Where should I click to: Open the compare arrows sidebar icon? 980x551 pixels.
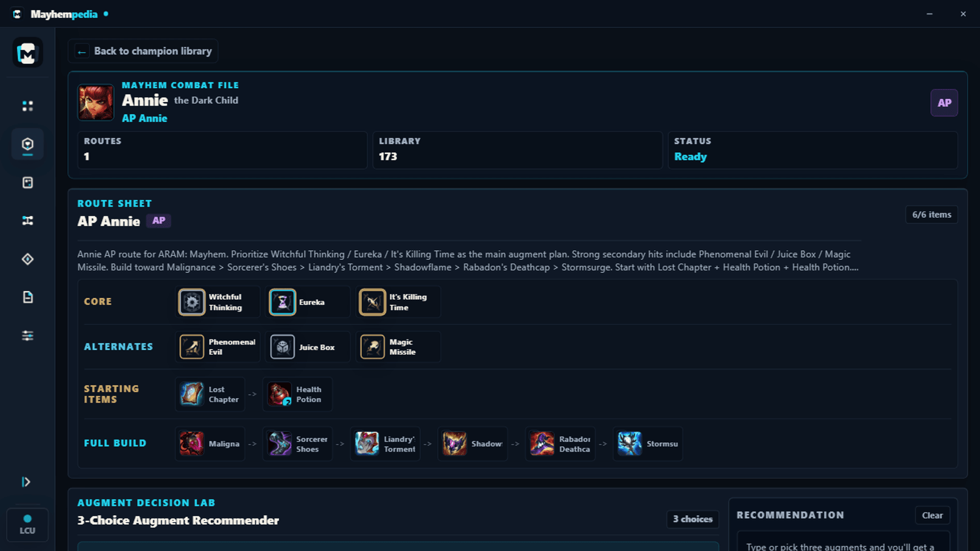[x=27, y=221]
